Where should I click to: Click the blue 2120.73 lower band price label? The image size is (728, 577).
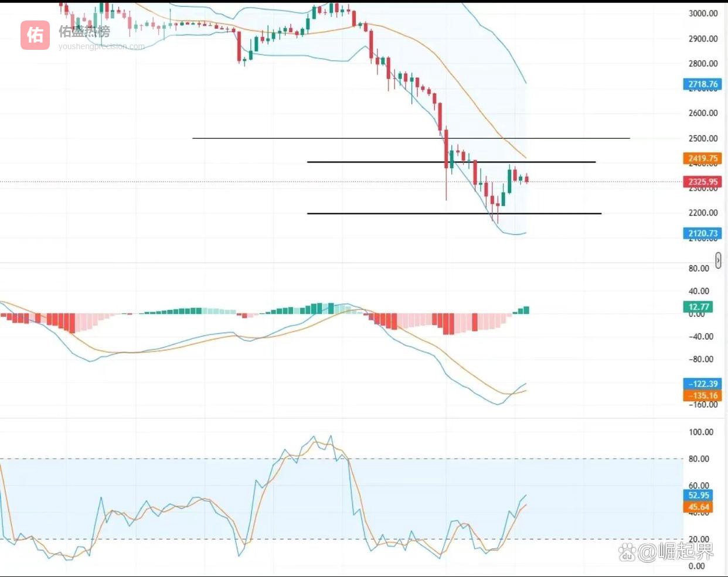[703, 233]
